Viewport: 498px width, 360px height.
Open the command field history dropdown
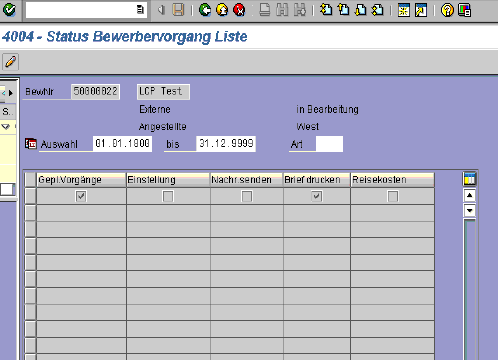140,10
